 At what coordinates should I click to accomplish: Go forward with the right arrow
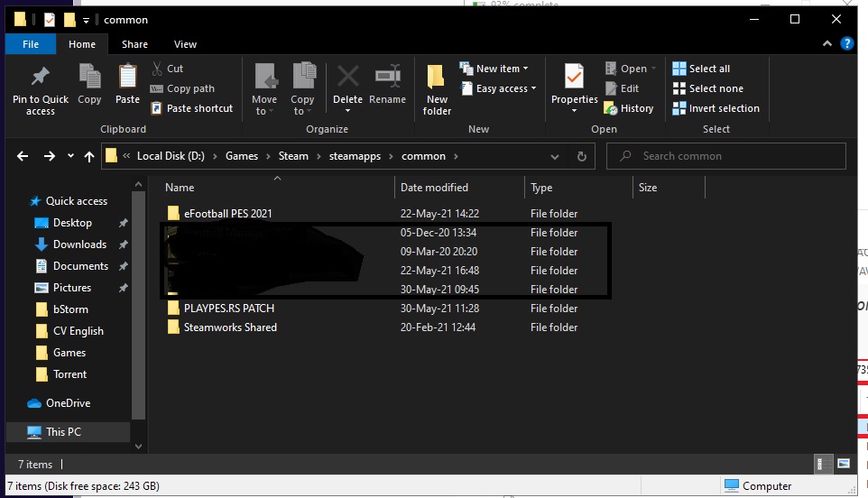coord(50,157)
